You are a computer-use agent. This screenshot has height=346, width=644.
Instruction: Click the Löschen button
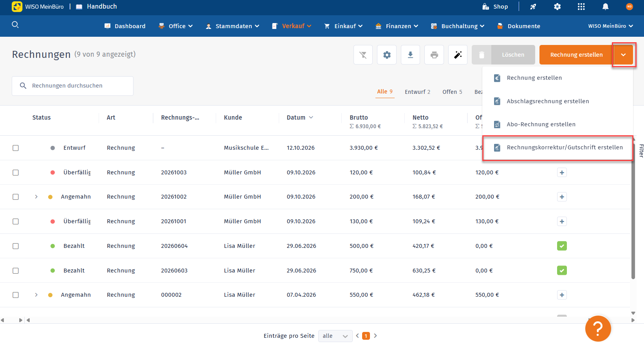pyautogui.click(x=503, y=55)
